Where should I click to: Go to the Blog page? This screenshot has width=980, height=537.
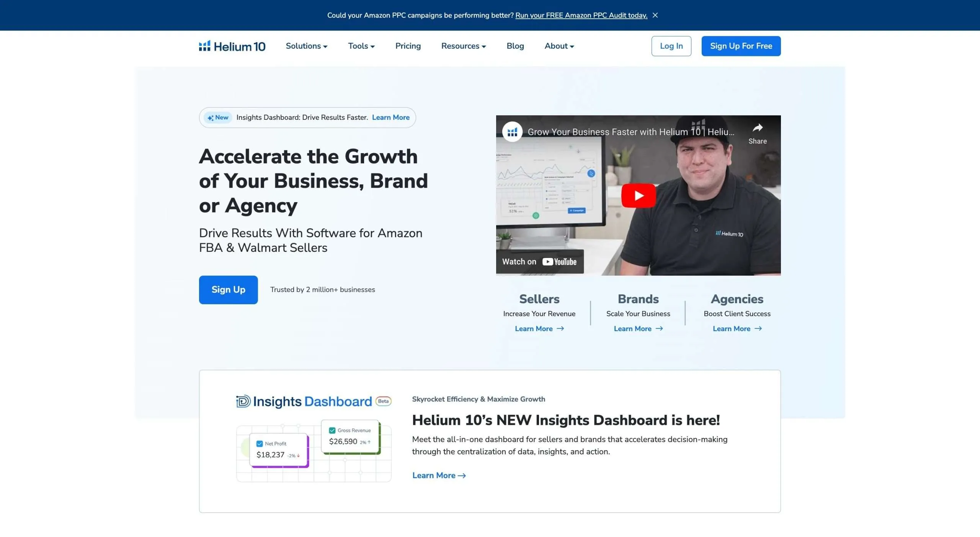pos(515,46)
